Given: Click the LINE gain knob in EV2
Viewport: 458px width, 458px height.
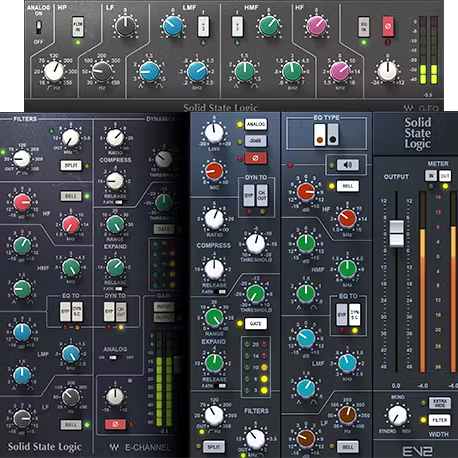Looking at the screenshot, I should point(214,133).
